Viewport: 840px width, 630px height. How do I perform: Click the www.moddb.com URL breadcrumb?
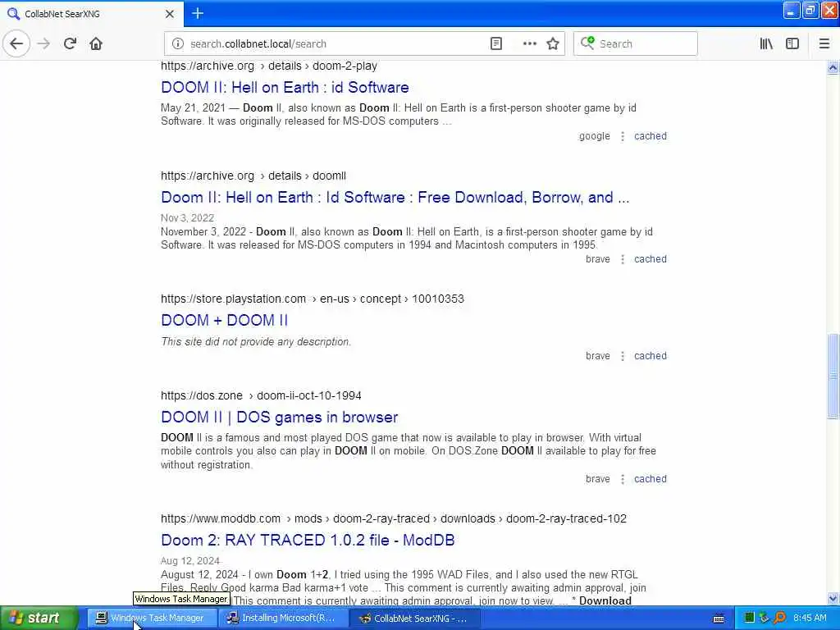[x=393, y=519]
